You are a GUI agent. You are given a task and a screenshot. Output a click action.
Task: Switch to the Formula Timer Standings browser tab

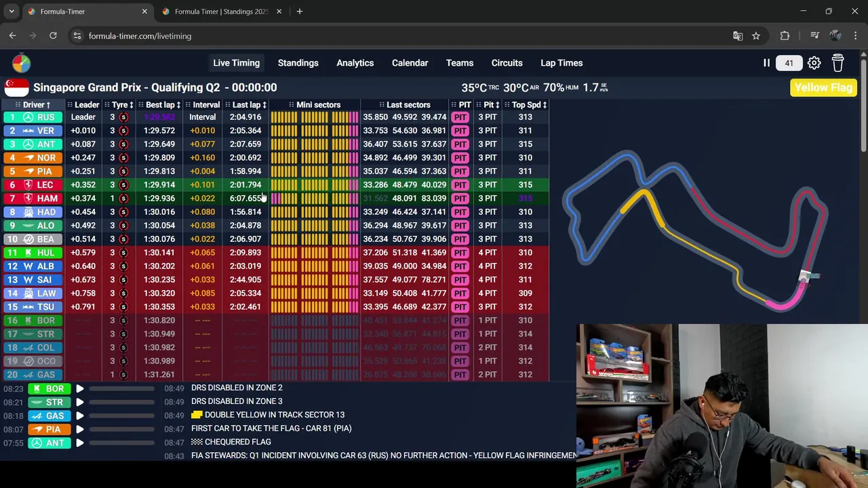pyautogui.click(x=221, y=12)
